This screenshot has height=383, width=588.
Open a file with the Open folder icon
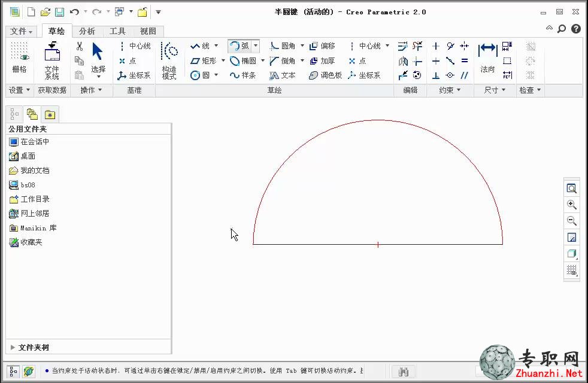(45, 12)
